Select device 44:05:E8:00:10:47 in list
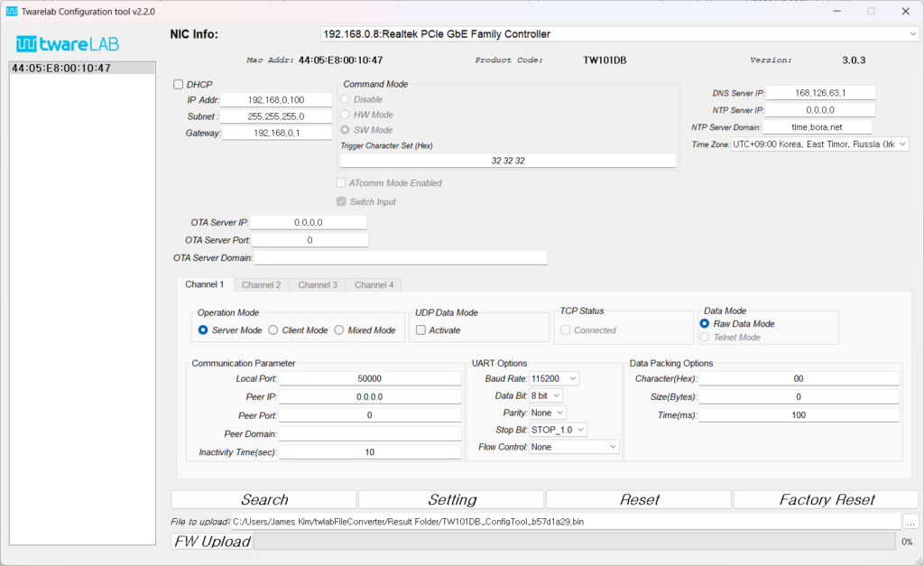 (x=82, y=68)
